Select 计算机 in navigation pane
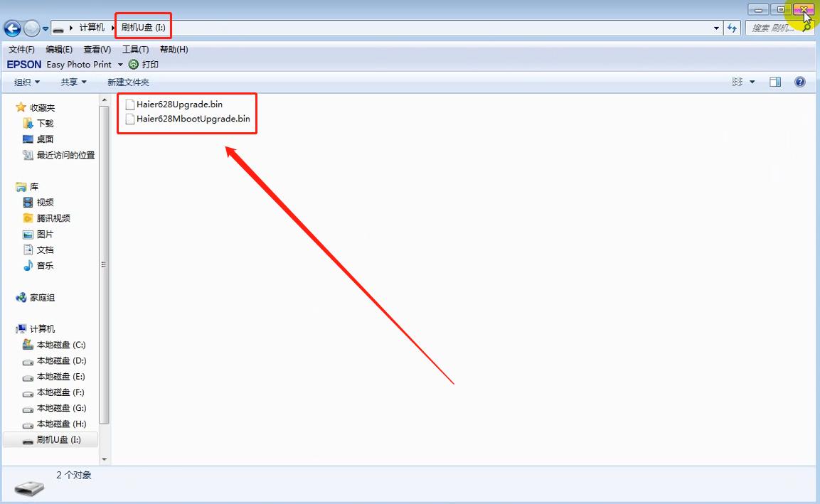Screen dimensions: 820x504 pyautogui.click(x=43, y=329)
